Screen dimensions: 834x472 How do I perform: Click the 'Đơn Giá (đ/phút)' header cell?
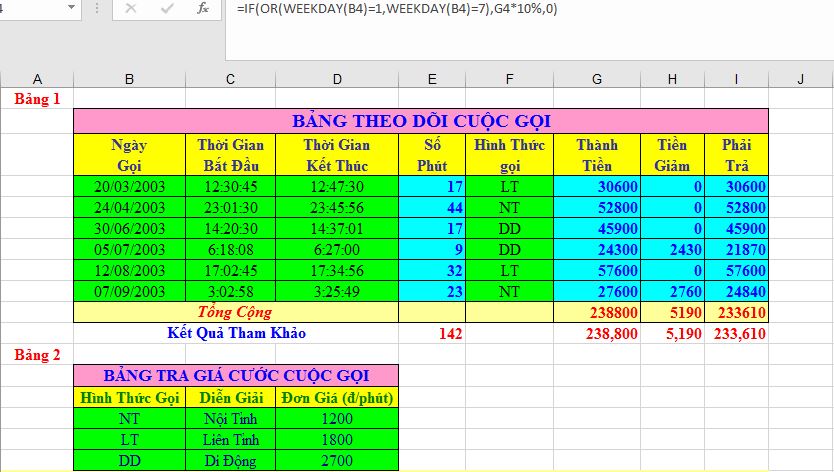tap(337, 398)
